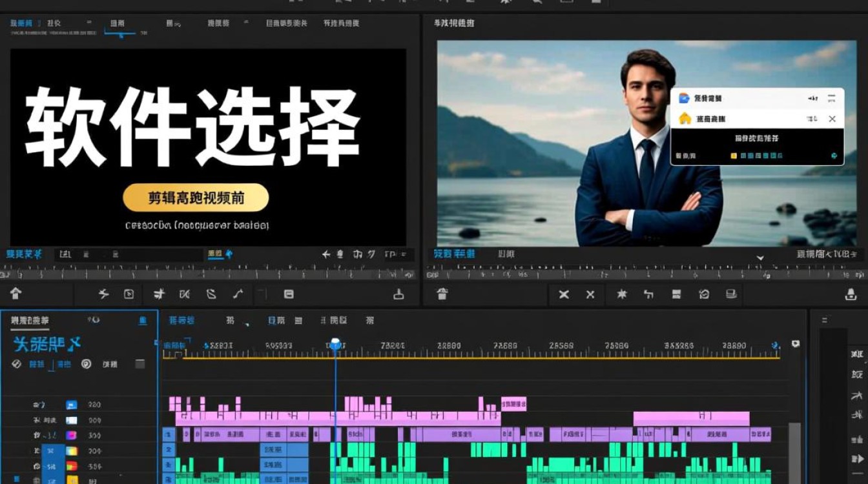Click the laptop-shaped icon in right monitor toolbar
The height and width of the screenshot is (484, 868).
[x=731, y=294]
